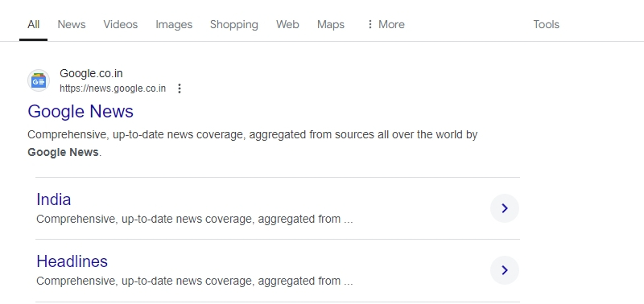Screen dimensions: 644x304
Task: Open the Google News result title
Action: click(80, 112)
